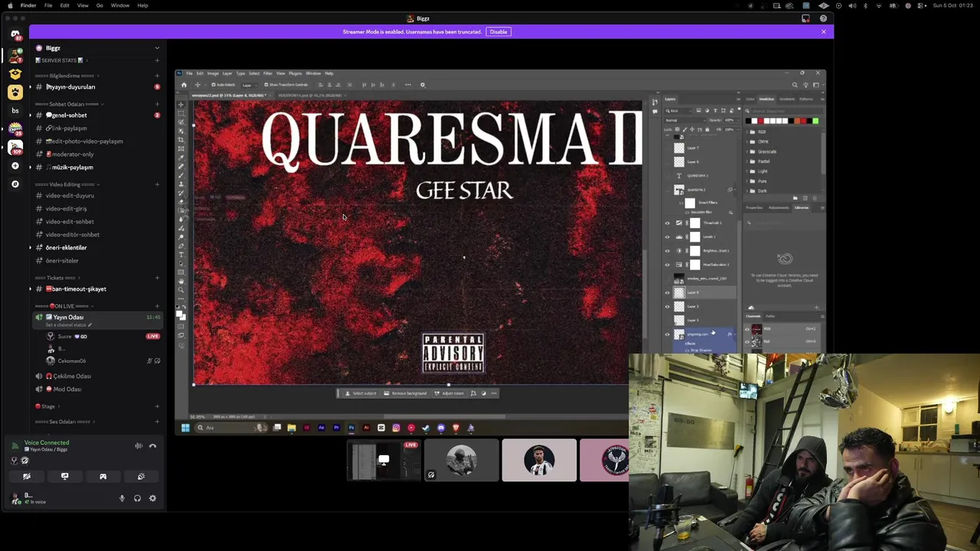This screenshot has width=980, height=551.
Task: Toggle visibility of Layer 8
Action: (x=667, y=292)
